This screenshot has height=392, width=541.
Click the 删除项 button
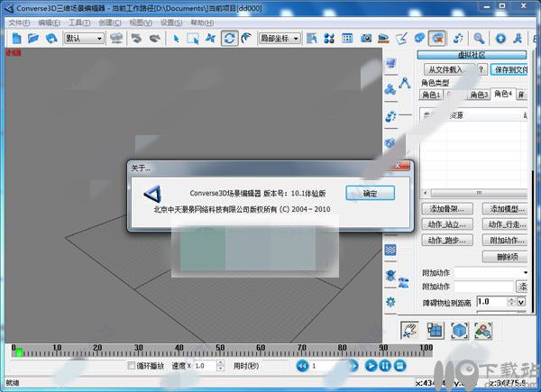tap(506, 257)
